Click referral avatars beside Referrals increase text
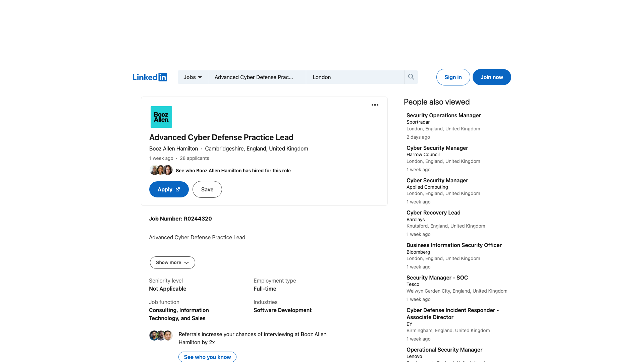This screenshot has height=362, width=644. [x=161, y=335]
